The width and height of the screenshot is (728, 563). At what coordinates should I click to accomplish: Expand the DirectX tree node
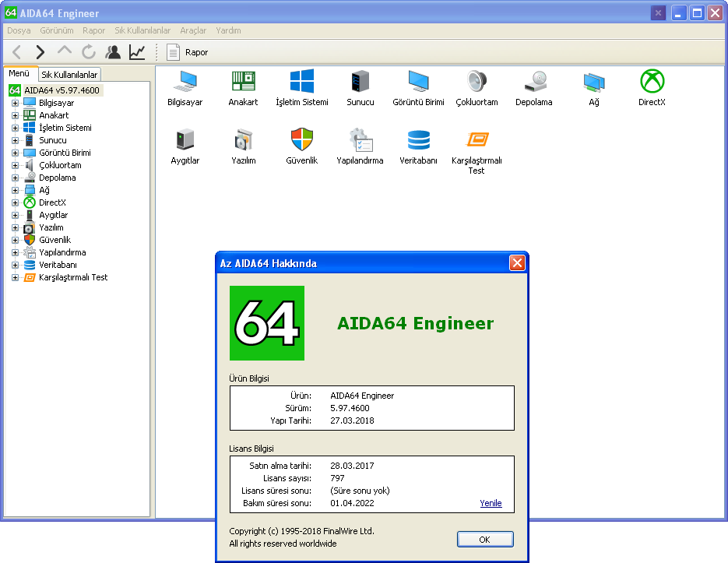(x=15, y=203)
